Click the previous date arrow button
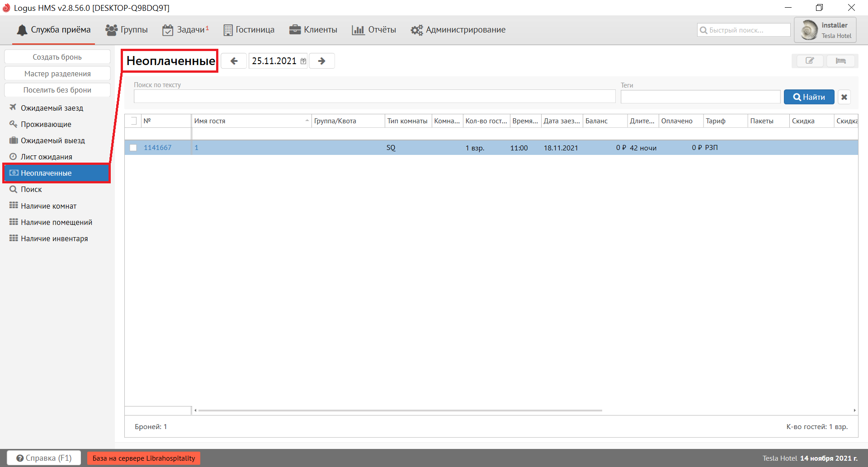 tap(234, 61)
